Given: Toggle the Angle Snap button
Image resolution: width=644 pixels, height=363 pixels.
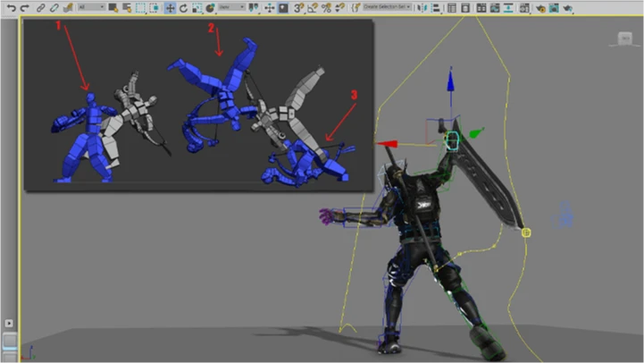Looking at the screenshot, I should [x=313, y=8].
